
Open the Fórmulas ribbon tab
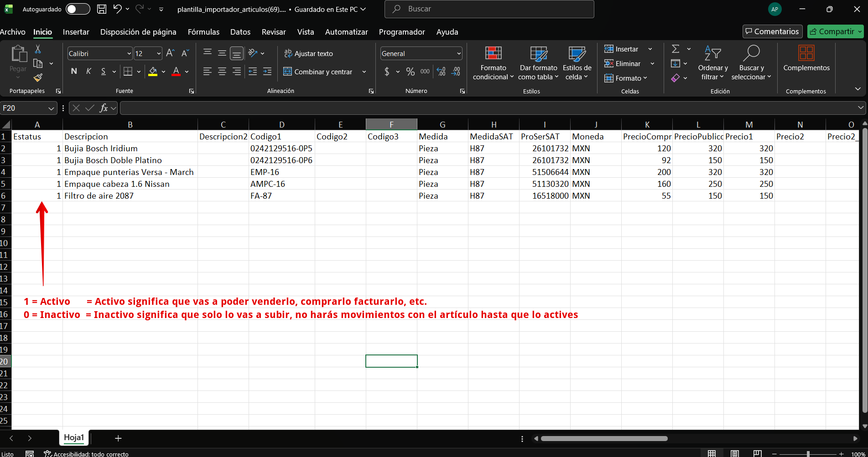click(x=203, y=32)
